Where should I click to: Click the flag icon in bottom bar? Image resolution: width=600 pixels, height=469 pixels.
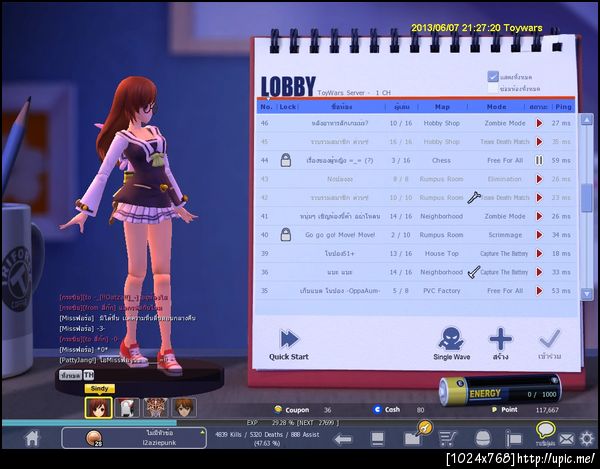click(514, 439)
